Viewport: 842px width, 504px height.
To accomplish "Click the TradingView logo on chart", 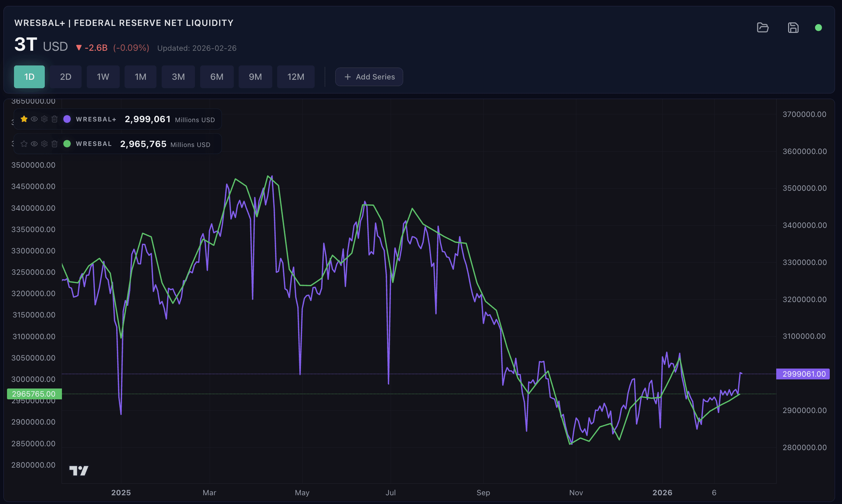I will point(79,471).
